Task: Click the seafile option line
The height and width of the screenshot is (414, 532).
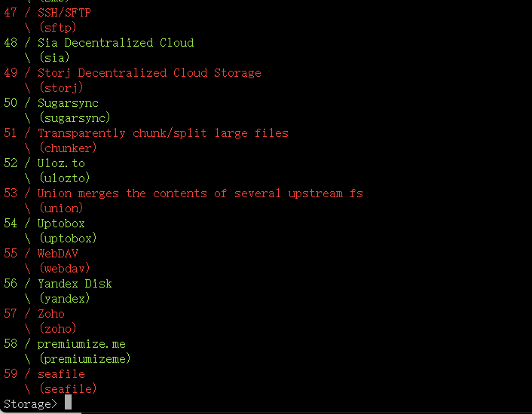Action: tap(44, 374)
